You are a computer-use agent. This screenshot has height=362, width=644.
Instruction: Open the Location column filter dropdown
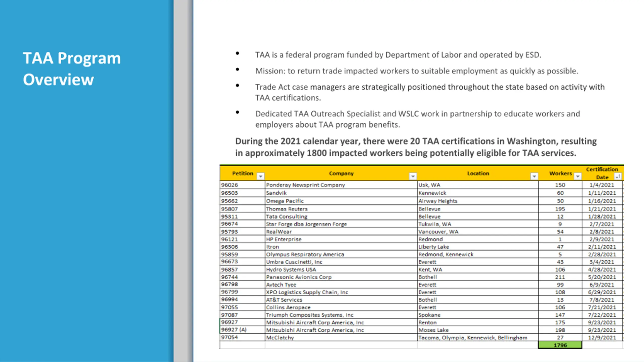coord(534,176)
